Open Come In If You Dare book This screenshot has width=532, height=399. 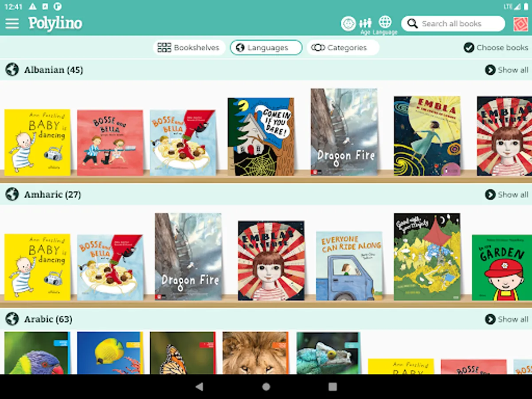261,137
